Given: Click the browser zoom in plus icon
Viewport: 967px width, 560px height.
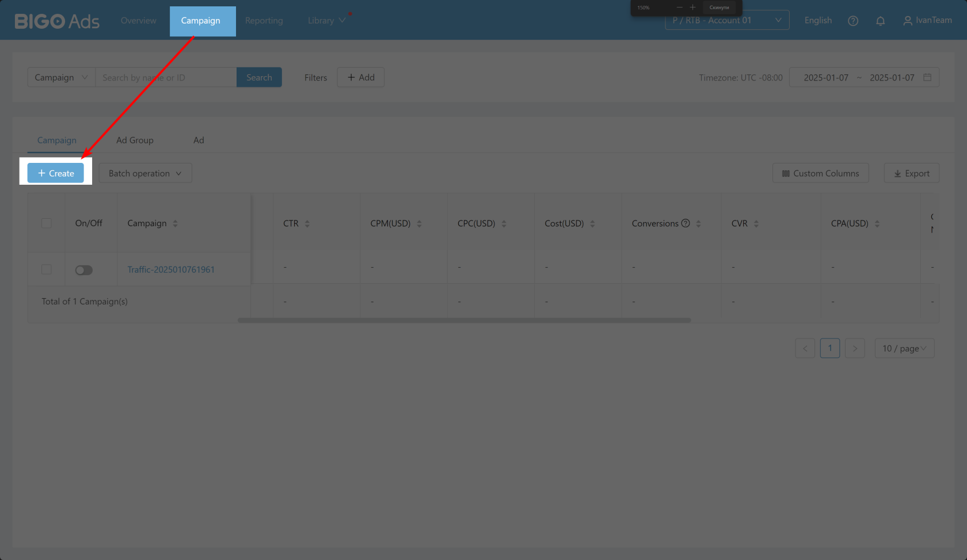Looking at the screenshot, I should (x=692, y=7).
